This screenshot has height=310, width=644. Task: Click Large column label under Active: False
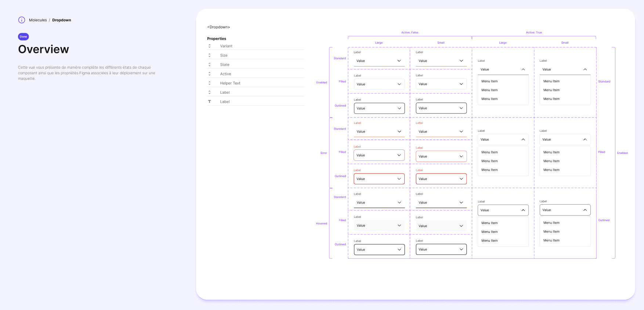coord(379,43)
